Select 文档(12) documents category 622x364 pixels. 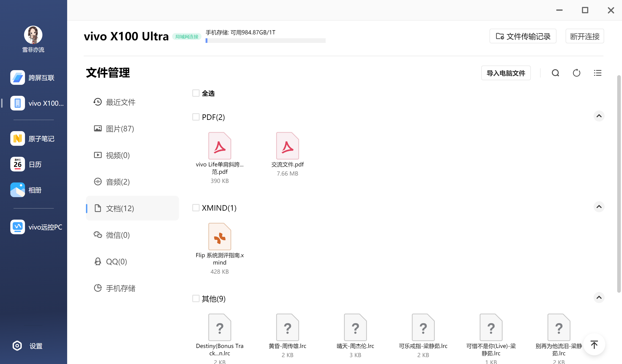[132, 208]
